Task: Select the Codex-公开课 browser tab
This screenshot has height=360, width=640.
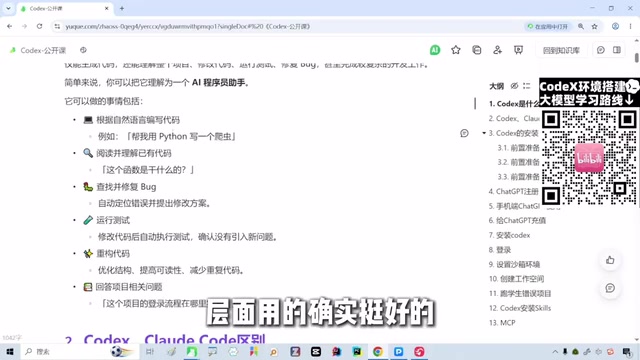Action: (65, 9)
